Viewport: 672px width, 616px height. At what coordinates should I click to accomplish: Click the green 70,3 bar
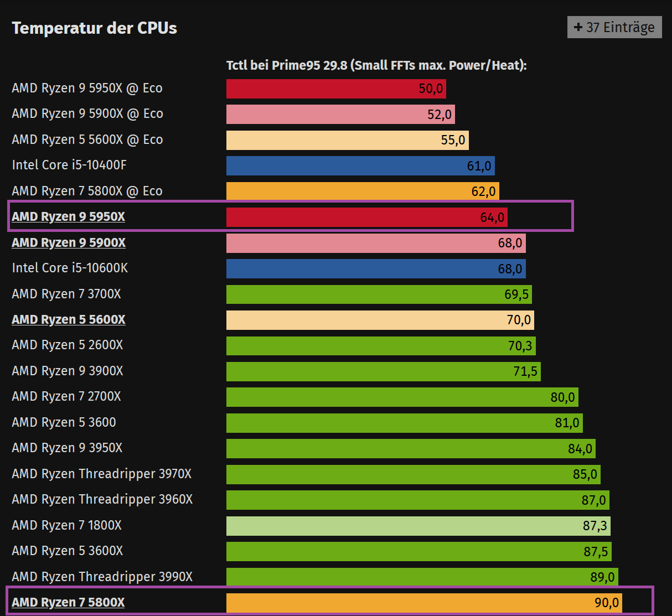point(381,346)
